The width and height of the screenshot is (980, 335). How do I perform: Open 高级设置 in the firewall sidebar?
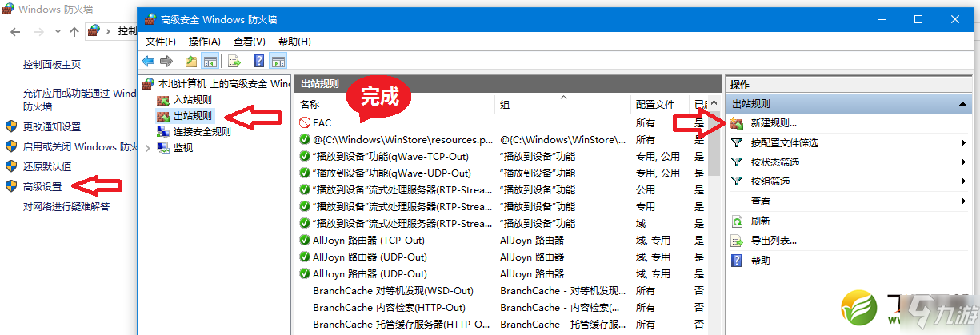point(42,186)
